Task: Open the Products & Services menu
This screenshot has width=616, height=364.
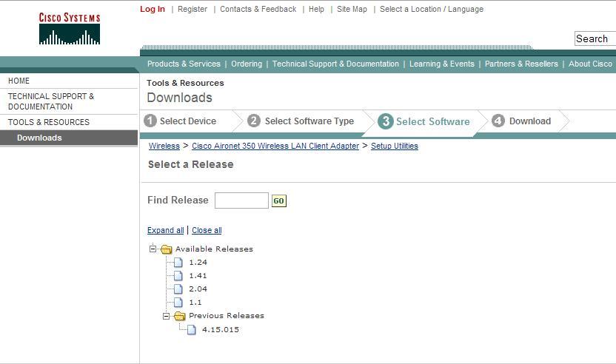Action: coord(184,64)
